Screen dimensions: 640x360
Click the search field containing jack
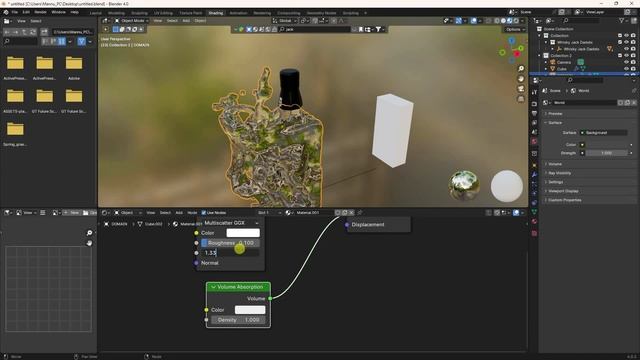(x=314, y=29)
